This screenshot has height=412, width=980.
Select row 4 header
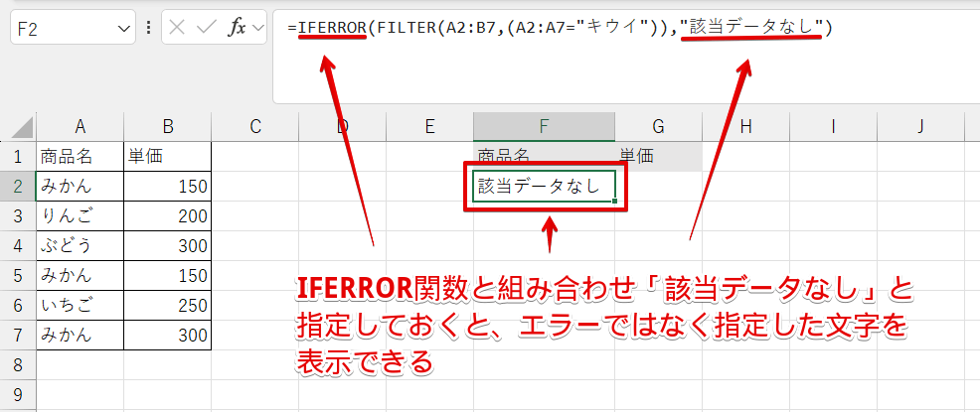coord(18,245)
